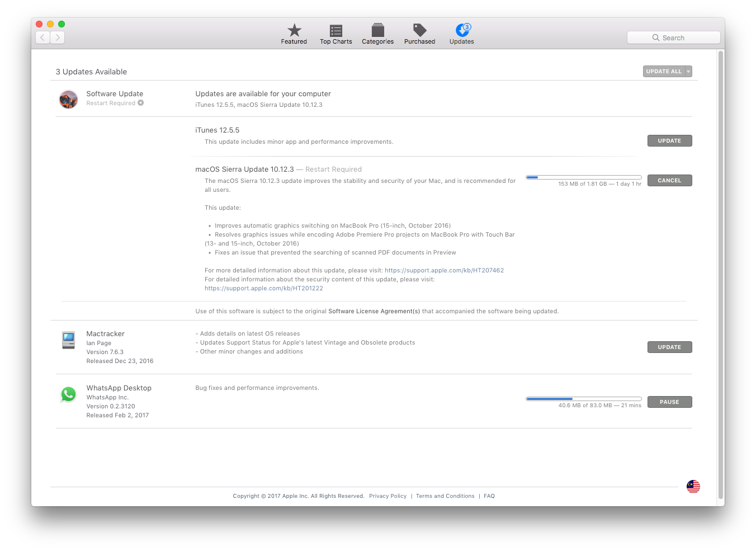This screenshot has width=756, height=551.
Task: Click the Mactracker app title
Action: tap(106, 334)
